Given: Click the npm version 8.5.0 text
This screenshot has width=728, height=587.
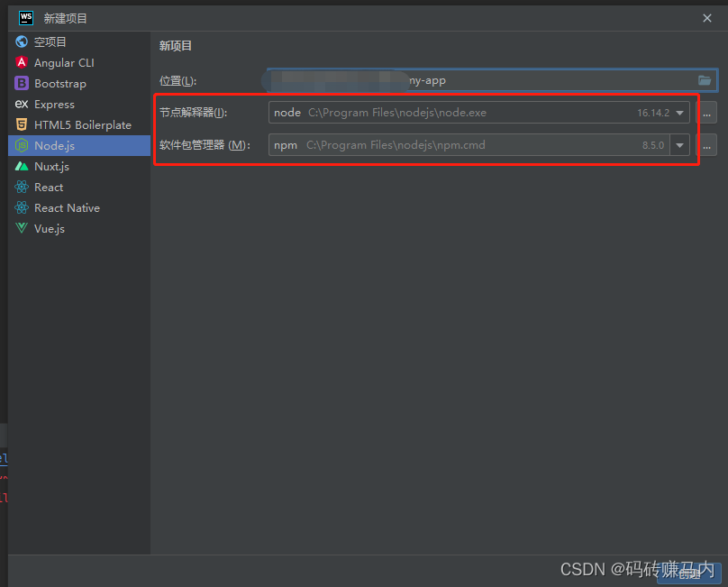Looking at the screenshot, I should pos(653,145).
